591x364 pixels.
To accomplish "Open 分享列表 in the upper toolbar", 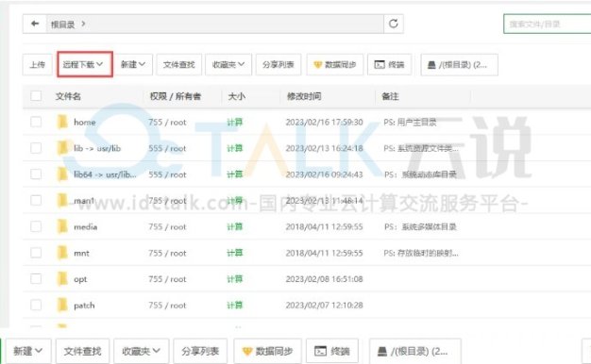I will 279,64.
